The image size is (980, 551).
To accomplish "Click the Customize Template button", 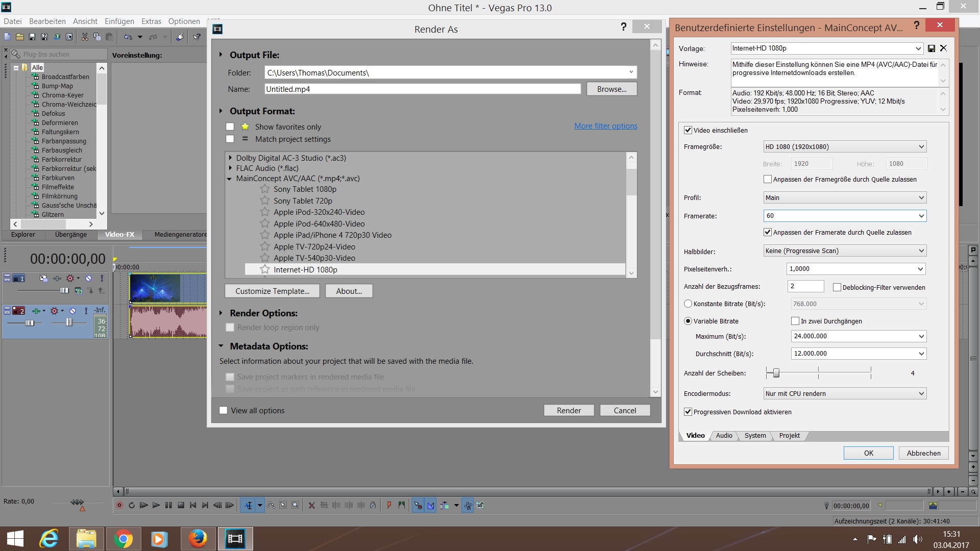I will pyautogui.click(x=272, y=291).
